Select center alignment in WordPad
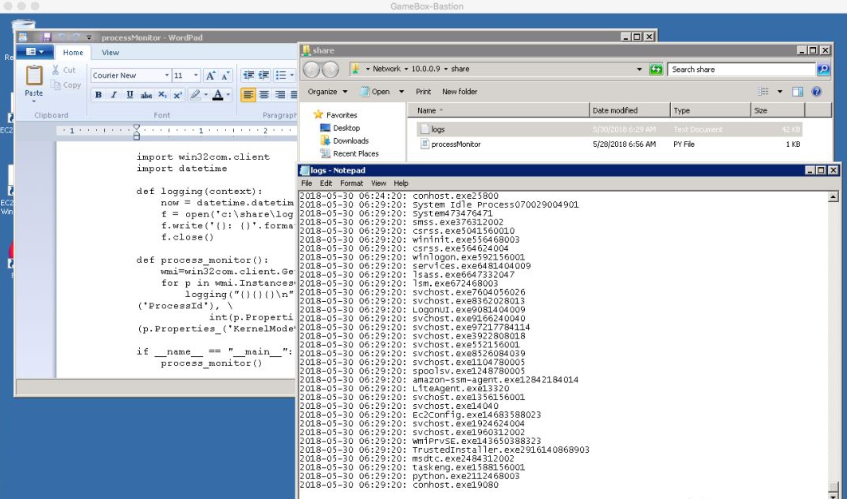Image resolution: width=847 pixels, height=499 pixels. 264,95
